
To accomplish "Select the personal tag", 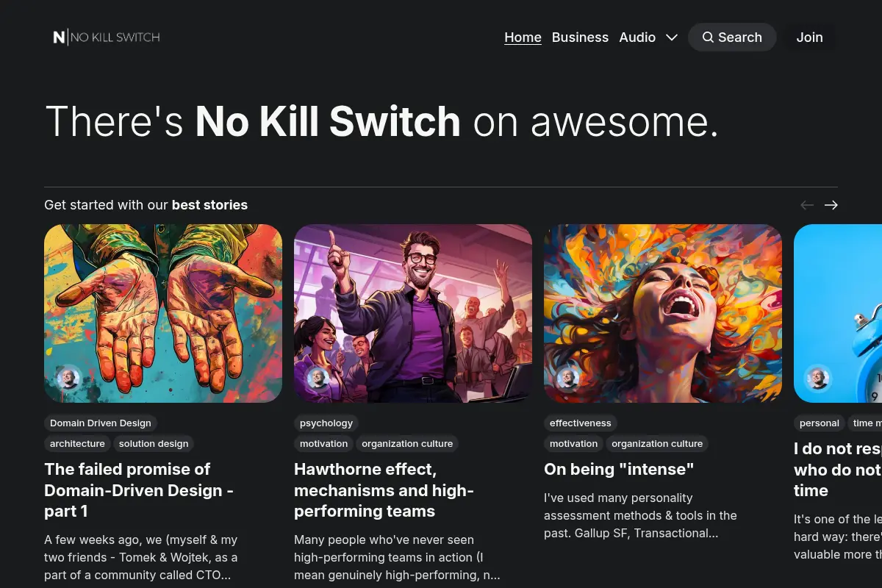I will (819, 423).
